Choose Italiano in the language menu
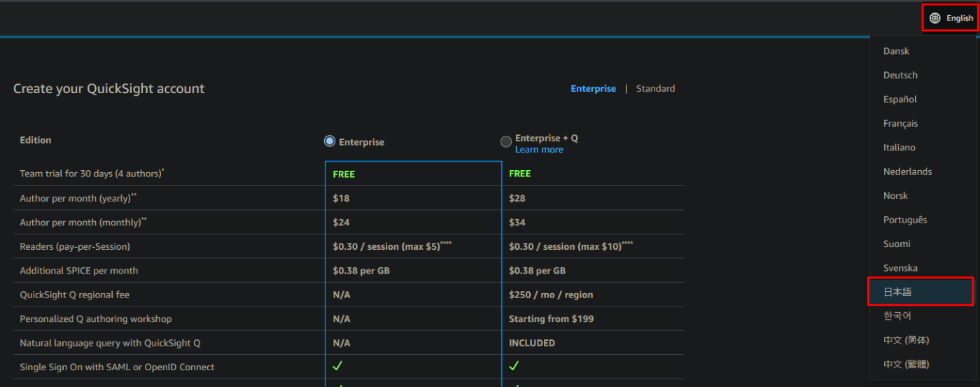The image size is (980, 387). pos(899,148)
